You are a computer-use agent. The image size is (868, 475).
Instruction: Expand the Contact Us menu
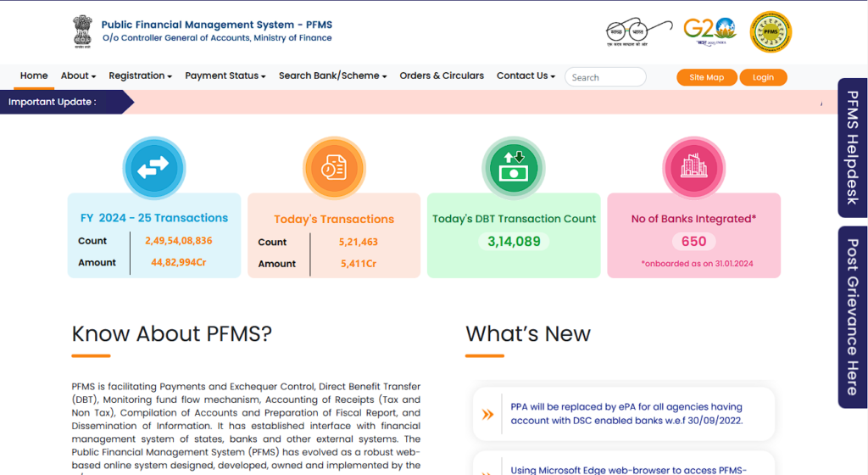[526, 75]
